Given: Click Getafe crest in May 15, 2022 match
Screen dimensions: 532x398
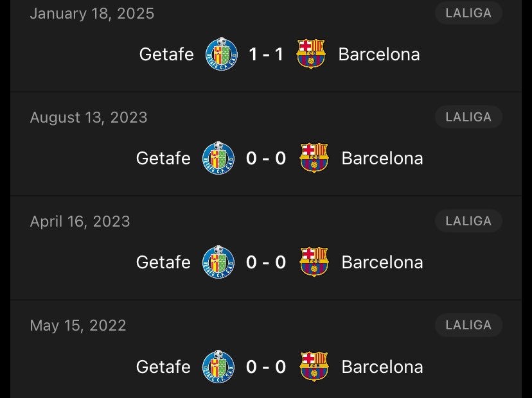Looking at the screenshot, I should tap(218, 367).
